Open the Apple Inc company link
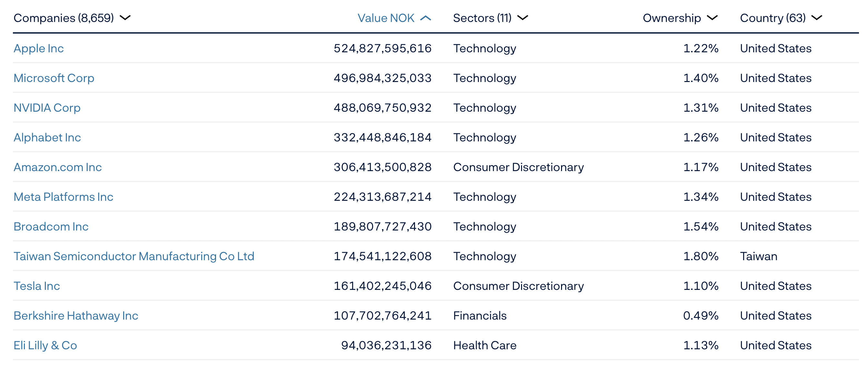The height and width of the screenshot is (368, 868). point(39,48)
